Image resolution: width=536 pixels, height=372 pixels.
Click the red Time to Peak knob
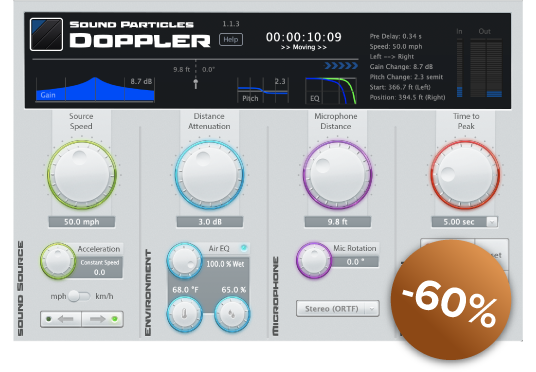tap(465, 175)
